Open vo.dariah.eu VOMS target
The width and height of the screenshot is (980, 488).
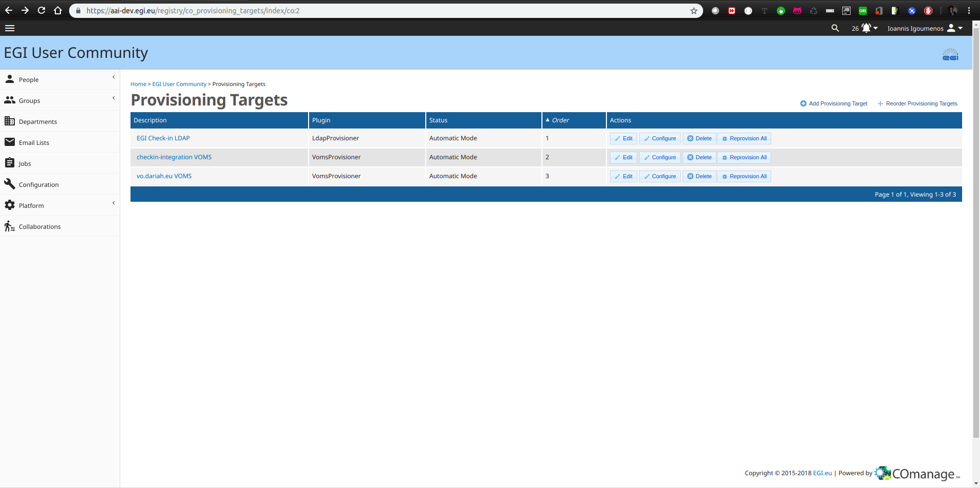click(x=164, y=176)
